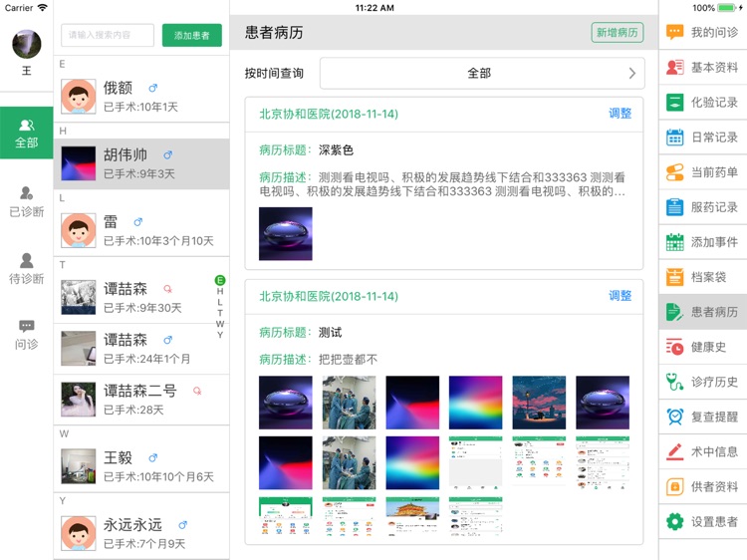Select patient 谭喆森二号

click(141, 400)
